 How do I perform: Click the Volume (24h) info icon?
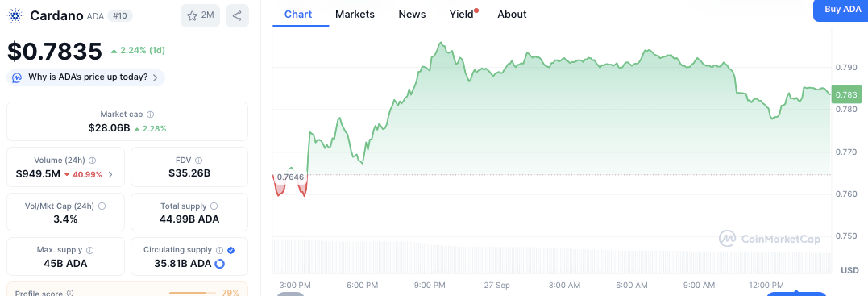point(93,161)
